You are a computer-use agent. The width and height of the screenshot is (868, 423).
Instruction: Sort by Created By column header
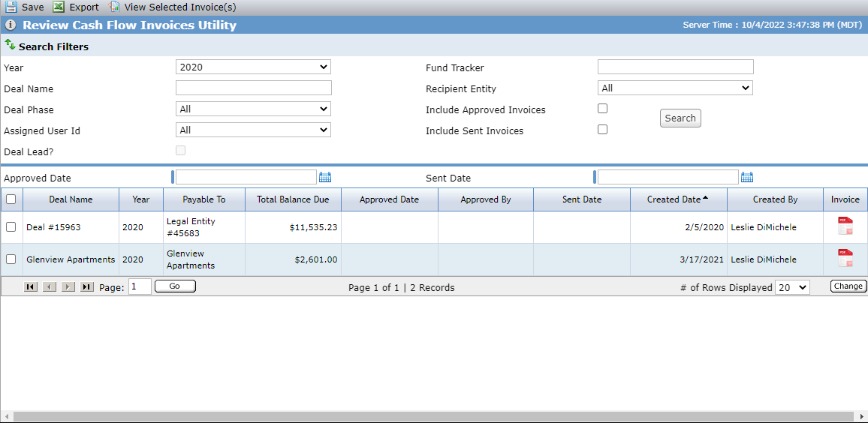[775, 199]
